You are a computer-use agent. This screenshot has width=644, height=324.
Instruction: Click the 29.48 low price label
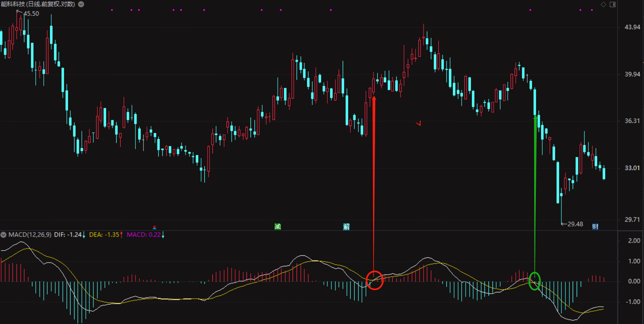coord(575,224)
